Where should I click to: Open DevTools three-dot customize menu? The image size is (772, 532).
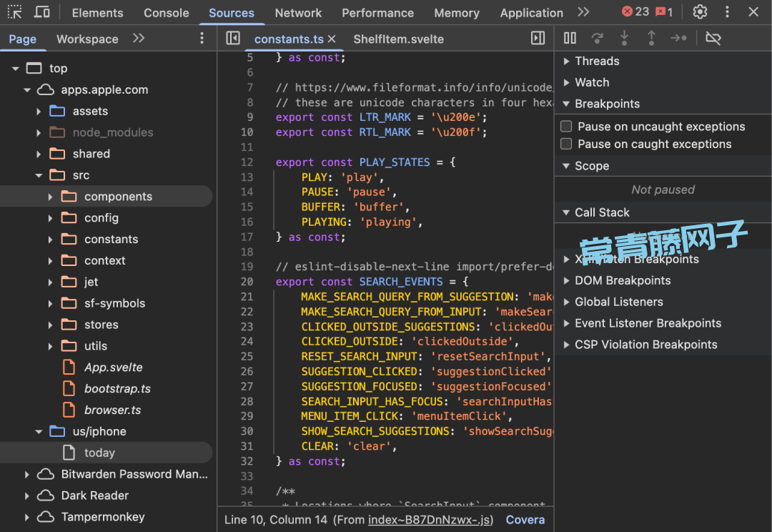coord(727,12)
